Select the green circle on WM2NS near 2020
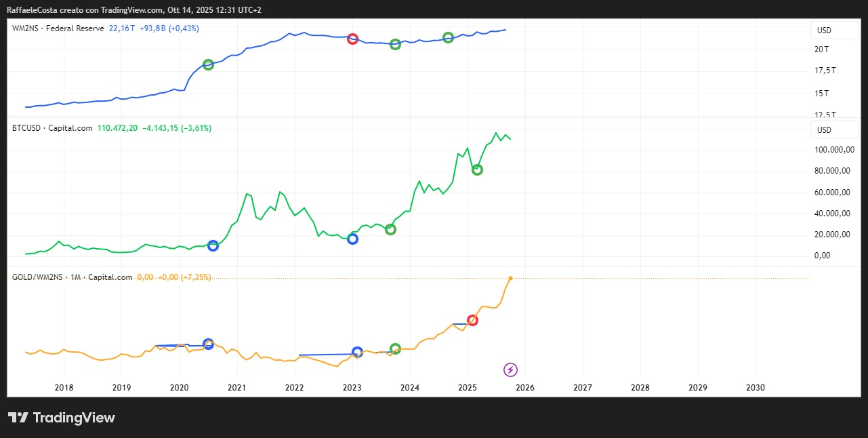The height and width of the screenshot is (438, 868). (x=208, y=64)
